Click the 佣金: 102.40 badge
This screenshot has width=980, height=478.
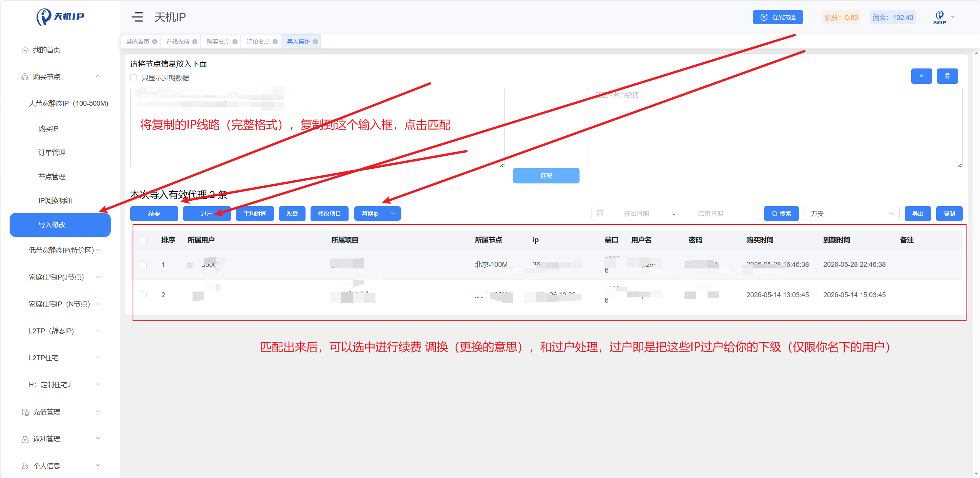click(x=893, y=18)
